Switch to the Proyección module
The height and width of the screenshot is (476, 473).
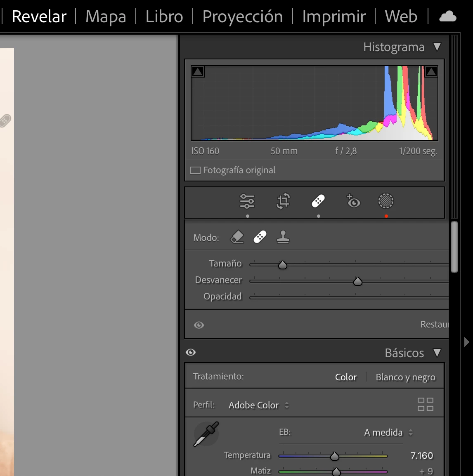[x=242, y=16]
